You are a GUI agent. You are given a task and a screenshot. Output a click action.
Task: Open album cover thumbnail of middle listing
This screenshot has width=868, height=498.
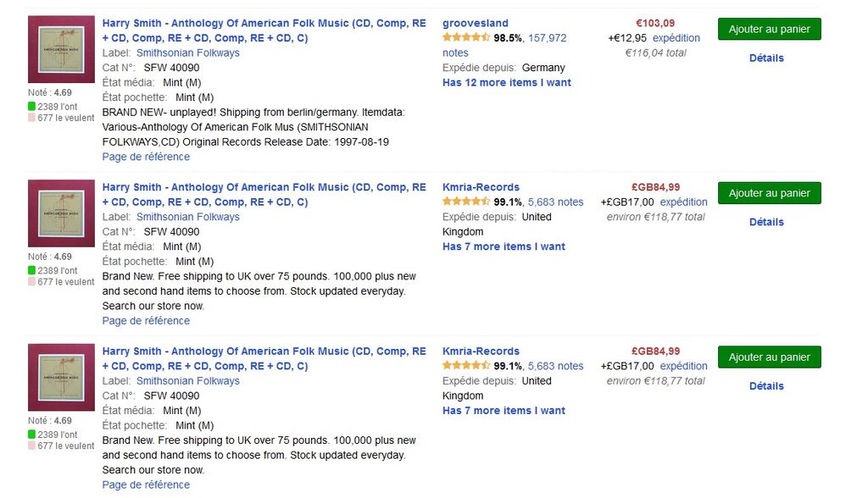pos(61,213)
